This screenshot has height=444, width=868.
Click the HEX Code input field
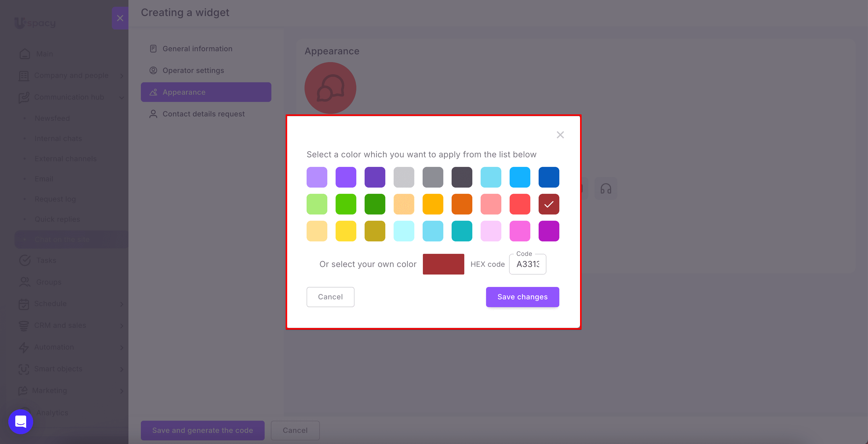(x=527, y=264)
